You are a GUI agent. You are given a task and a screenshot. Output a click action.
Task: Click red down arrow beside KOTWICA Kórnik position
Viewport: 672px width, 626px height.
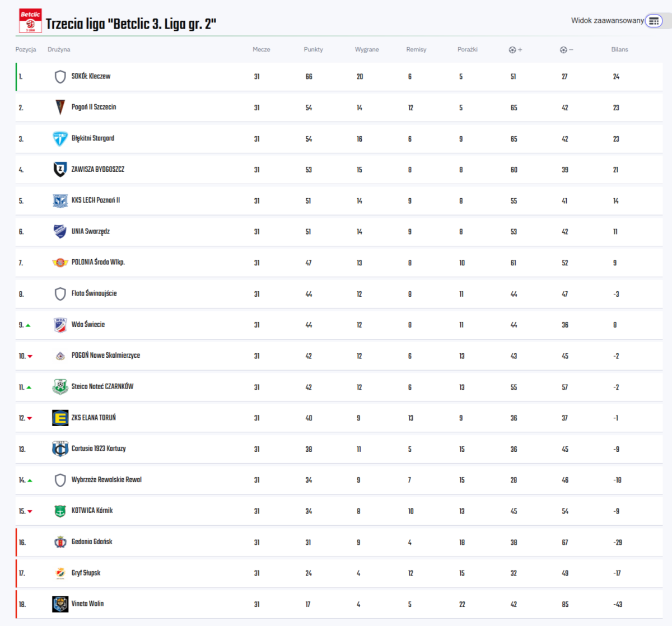tap(30, 512)
